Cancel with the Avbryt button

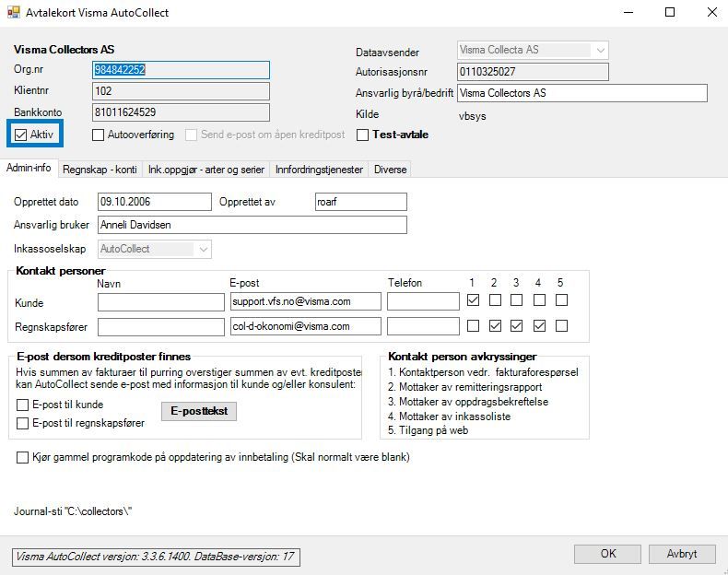click(x=682, y=554)
